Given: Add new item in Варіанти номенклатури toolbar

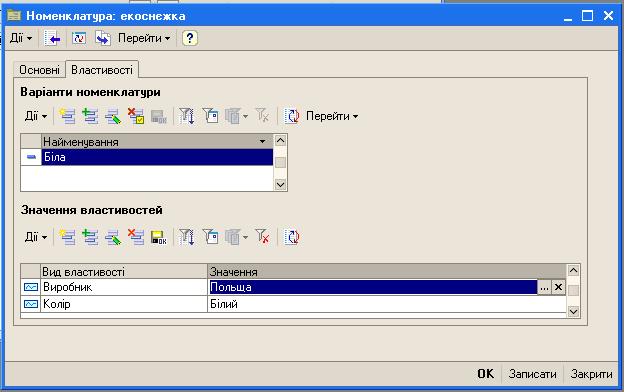Looking at the screenshot, I should coord(67,116).
